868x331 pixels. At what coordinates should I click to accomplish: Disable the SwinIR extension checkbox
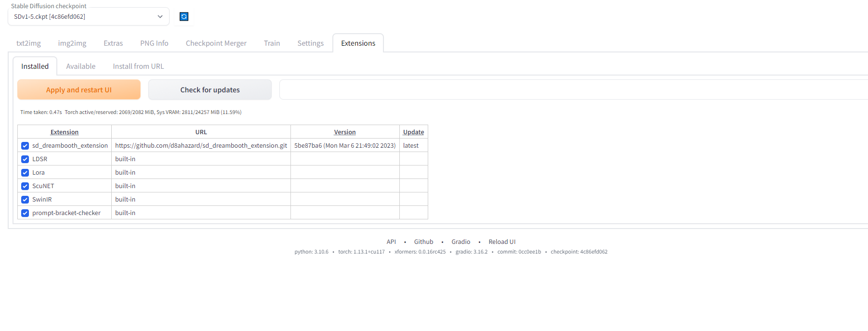point(25,200)
